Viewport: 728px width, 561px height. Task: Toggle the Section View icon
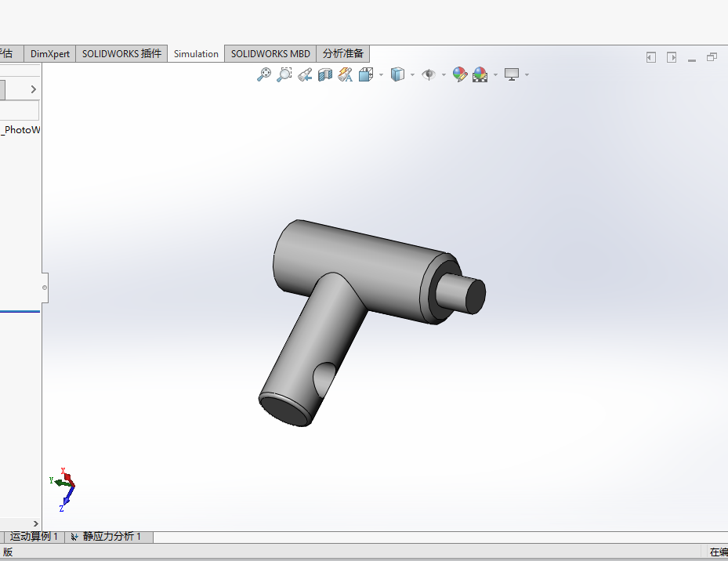(x=325, y=74)
